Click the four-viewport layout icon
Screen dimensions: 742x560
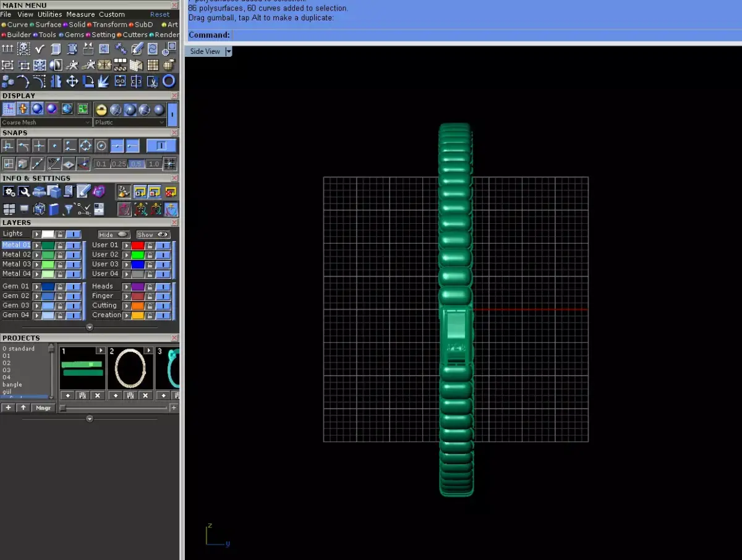9,209
